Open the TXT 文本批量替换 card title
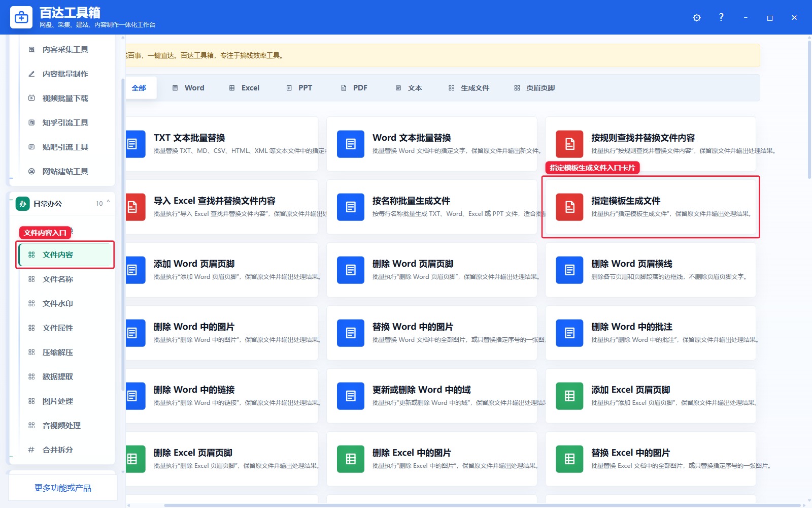Image resolution: width=812 pixels, height=508 pixels. click(x=189, y=138)
